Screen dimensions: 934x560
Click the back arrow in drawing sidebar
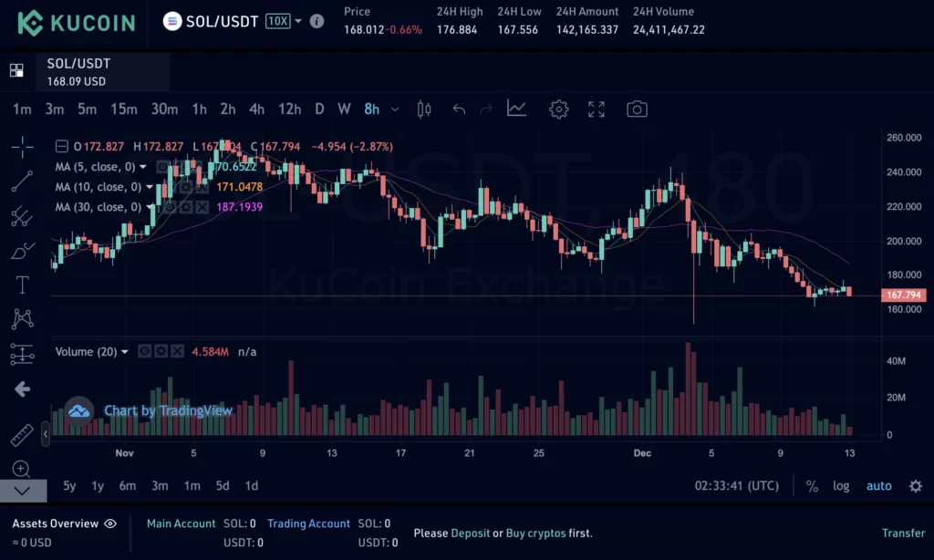(x=22, y=389)
